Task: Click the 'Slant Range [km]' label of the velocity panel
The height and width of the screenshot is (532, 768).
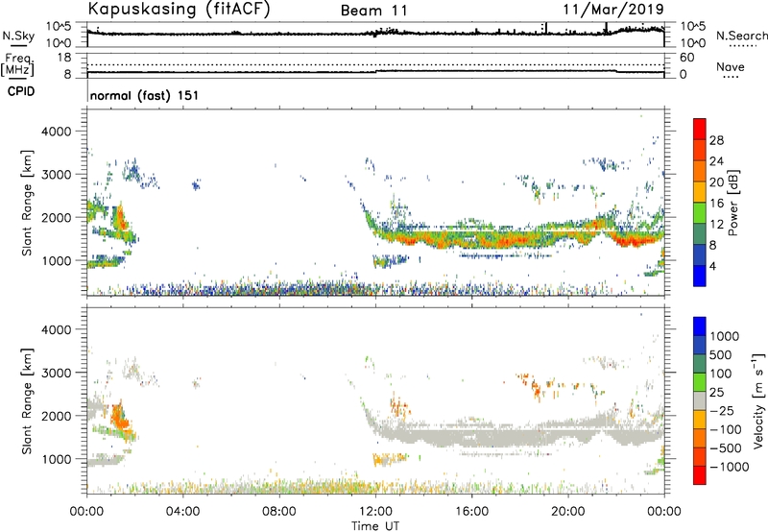Action: pyautogui.click(x=27, y=400)
